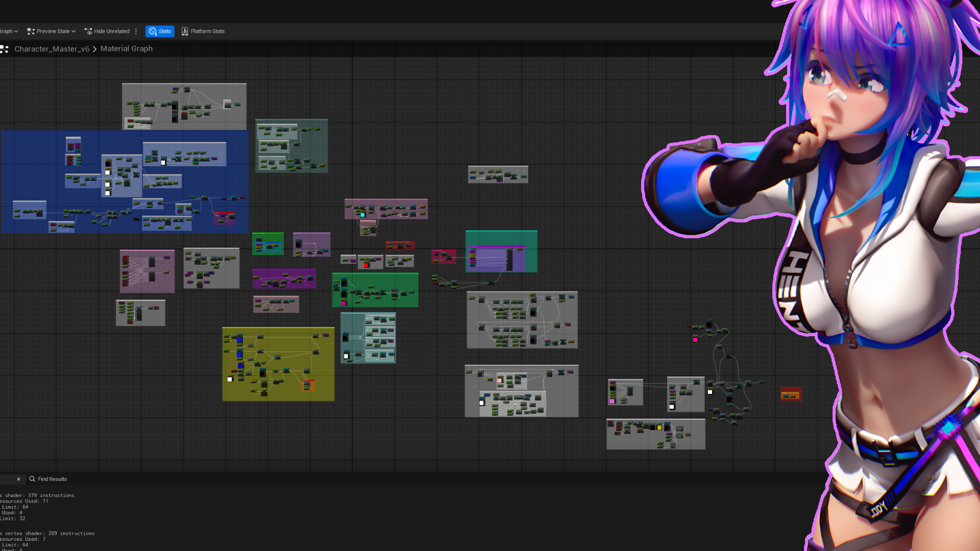Open the Graph dropdown in the toolbar

tap(9, 31)
